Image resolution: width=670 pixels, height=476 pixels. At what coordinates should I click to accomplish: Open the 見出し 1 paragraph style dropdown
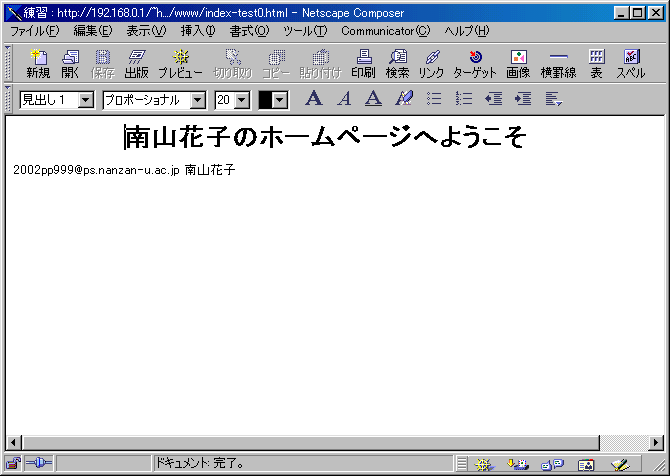point(85,100)
